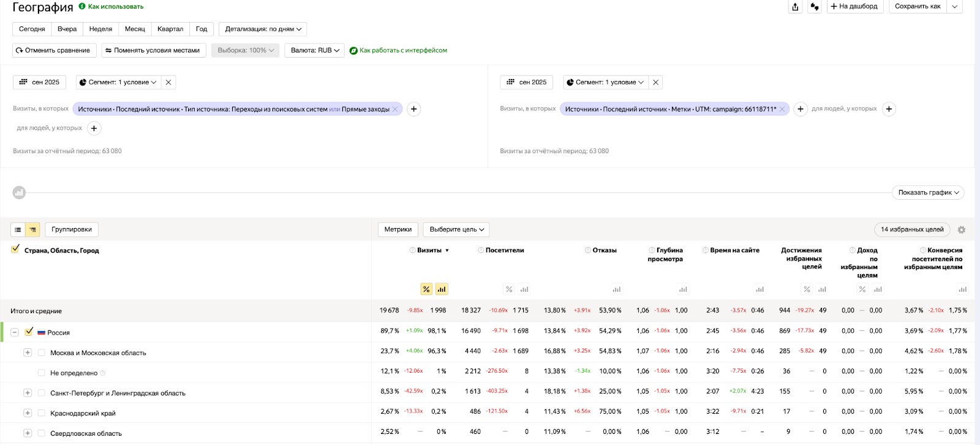The width and height of the screenshot is (980, 445).
Task: Select the Квартал period tab
Action: click(x=170, y=29)
